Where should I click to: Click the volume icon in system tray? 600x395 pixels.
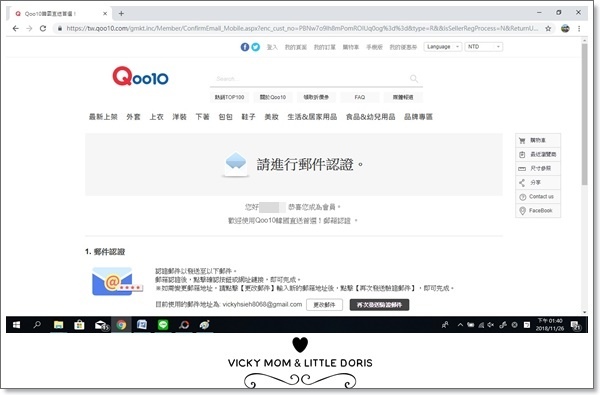pyautogui.click(x=491, y=325)
